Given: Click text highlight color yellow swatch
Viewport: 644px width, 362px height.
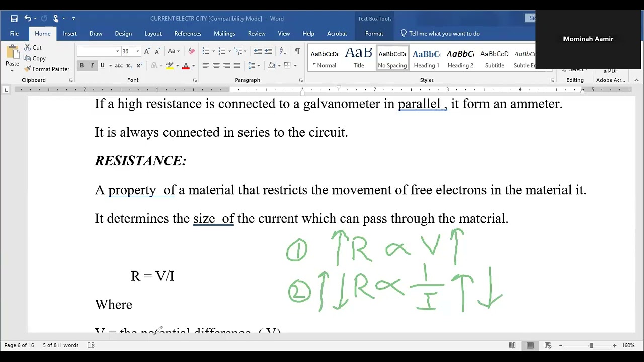Looking at the screenshot, I should (170, 66).
